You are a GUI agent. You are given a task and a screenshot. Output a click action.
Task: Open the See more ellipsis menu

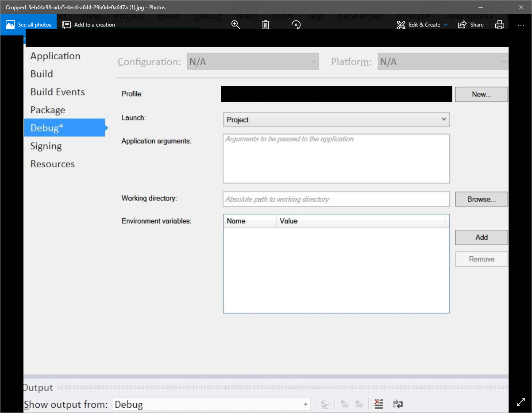coord(521,25)
